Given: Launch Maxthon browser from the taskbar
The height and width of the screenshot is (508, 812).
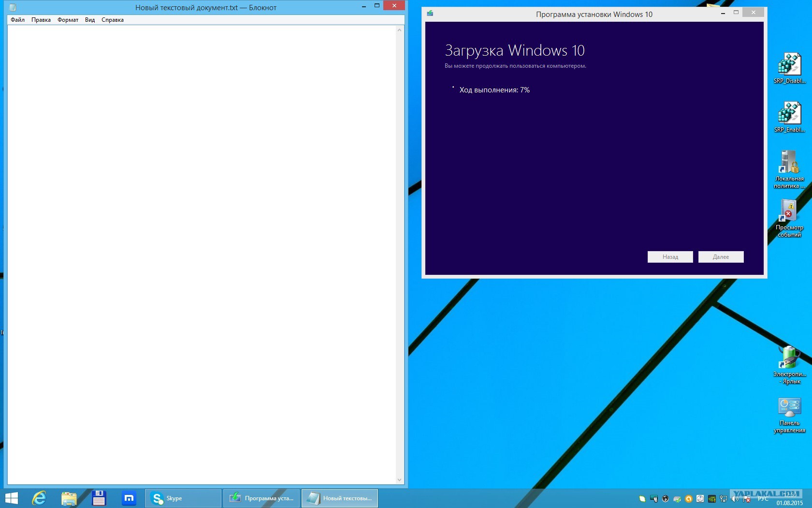Looking at the screenshot, I should click(129, 498).
